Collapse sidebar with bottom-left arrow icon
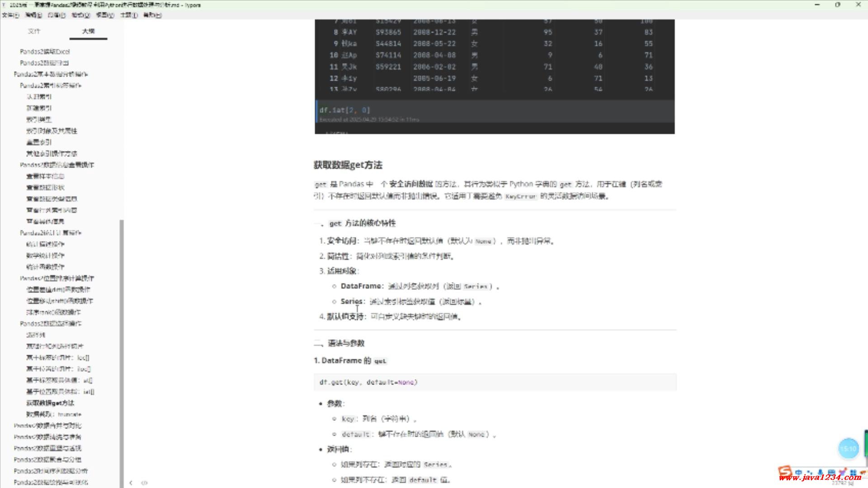868x488 pixels. 131,483
